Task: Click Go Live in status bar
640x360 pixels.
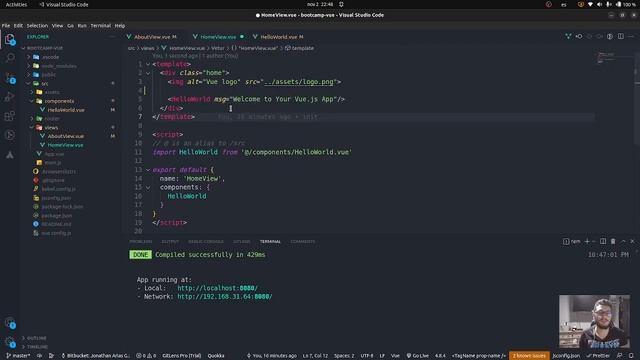Action: 417,356
